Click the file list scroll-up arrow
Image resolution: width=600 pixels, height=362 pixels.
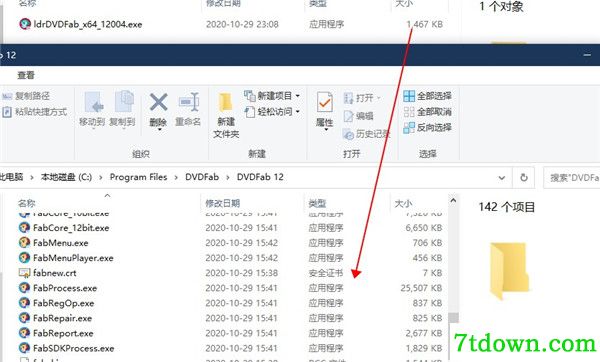coord(453,200)
